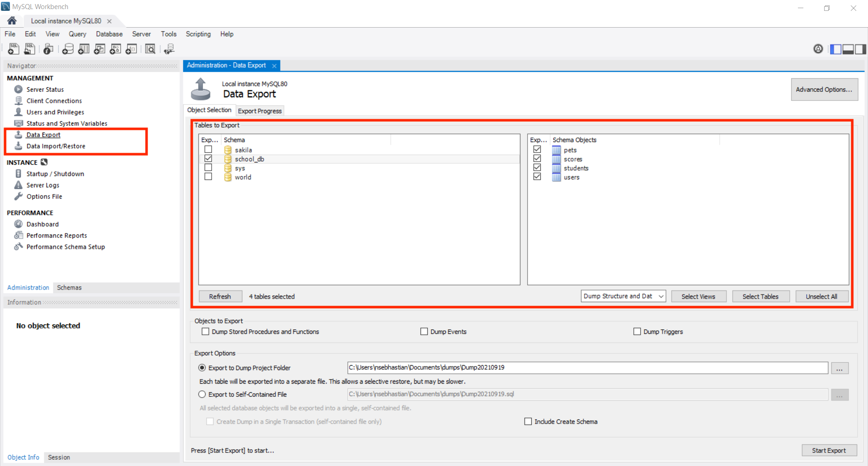The width and height of the screenshot is (868, 466).
Task: Uncheck the pets table checkbox
Action: (537, 149)
